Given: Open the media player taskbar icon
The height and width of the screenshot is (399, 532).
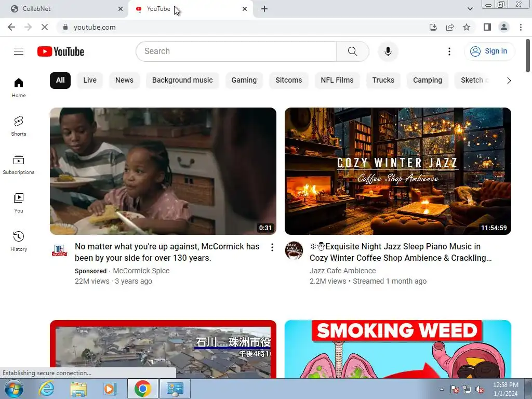Looking at the screenshot, I should tap(110, 389).
